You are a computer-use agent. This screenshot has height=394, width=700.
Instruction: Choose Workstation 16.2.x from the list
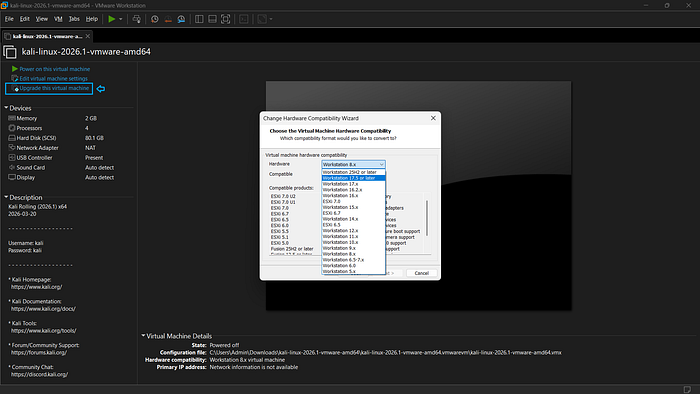(353, 190)
